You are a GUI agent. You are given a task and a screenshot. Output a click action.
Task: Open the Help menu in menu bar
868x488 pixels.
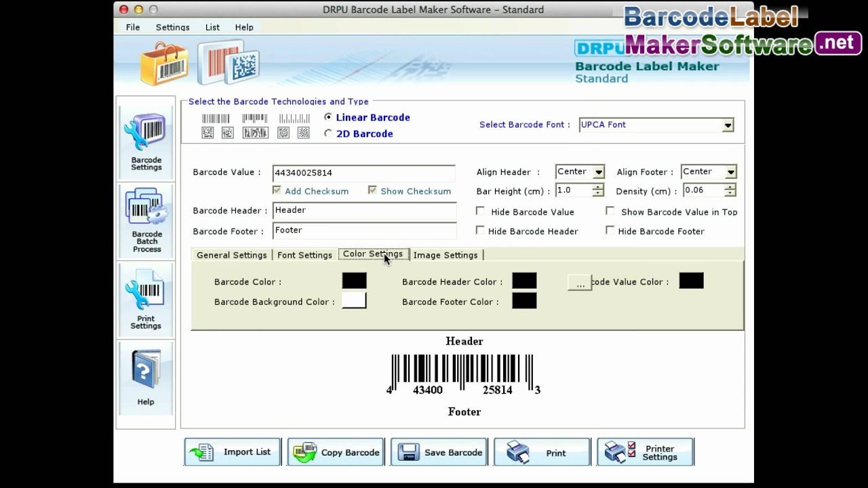coord(244,27)
